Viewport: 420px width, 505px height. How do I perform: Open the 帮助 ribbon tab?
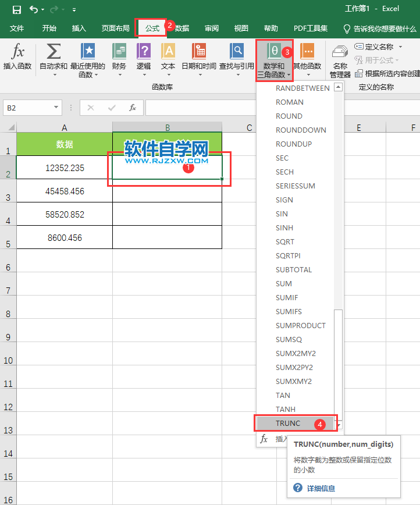point(271,29)
